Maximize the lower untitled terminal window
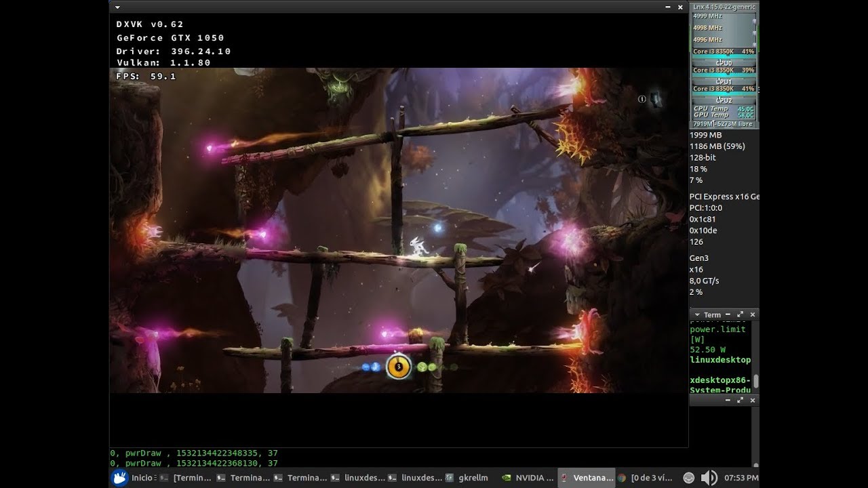This screenshot has width=868, height=488. (741, 401)
